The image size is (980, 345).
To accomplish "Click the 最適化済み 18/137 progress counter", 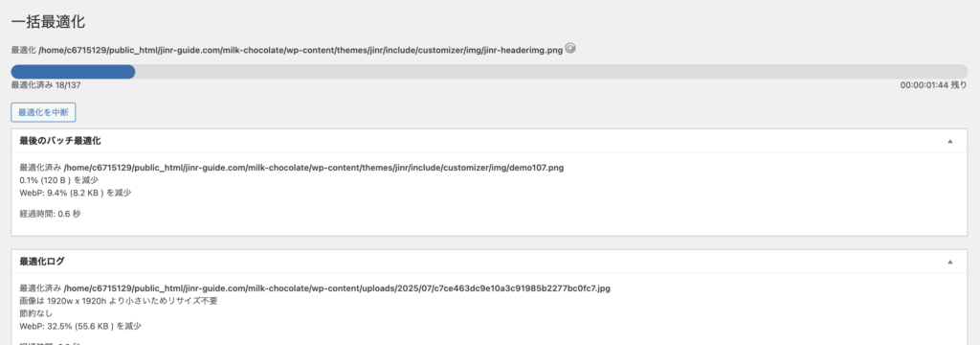I will tap(46, 85).
